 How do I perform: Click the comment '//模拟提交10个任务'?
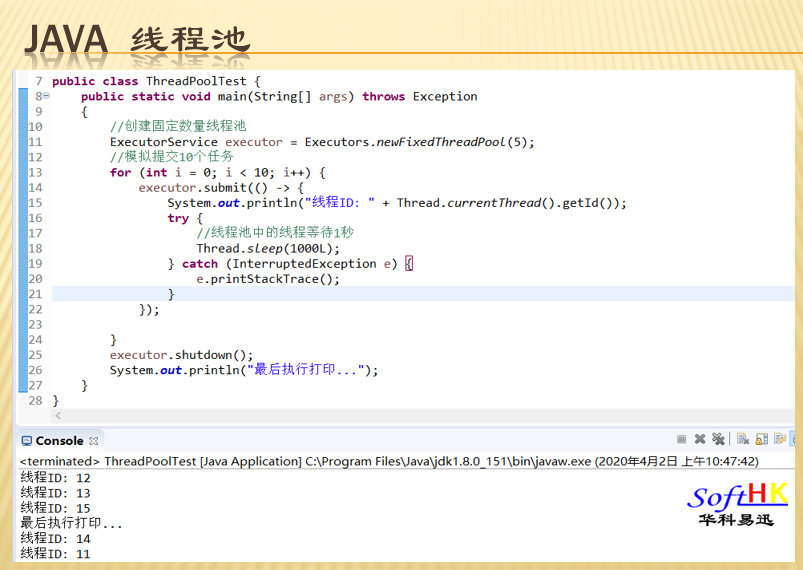pos(172,157)
